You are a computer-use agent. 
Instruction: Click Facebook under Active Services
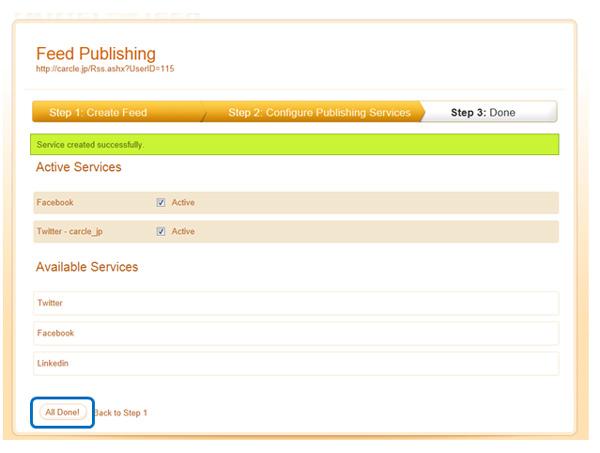tap(55, 203)
